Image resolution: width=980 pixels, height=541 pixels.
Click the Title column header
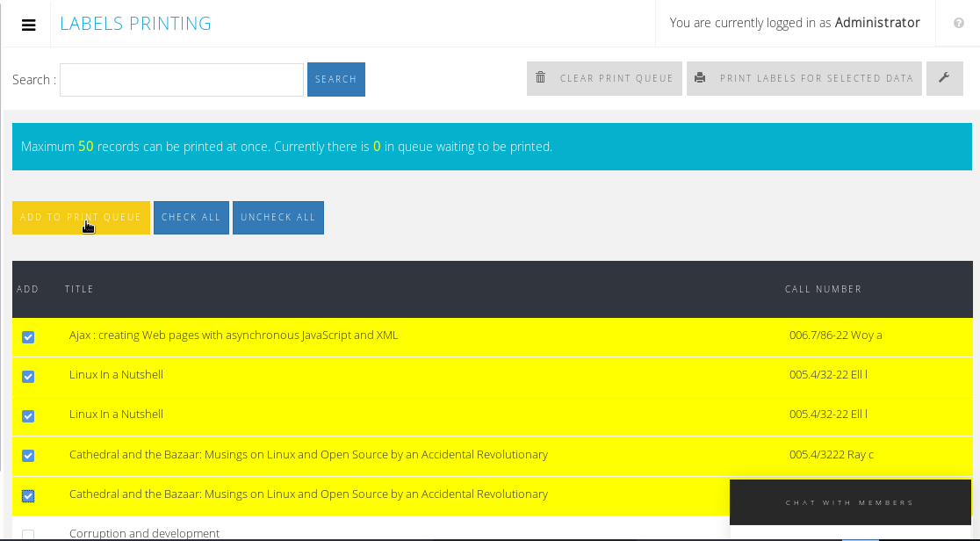(x=79, y=289)
